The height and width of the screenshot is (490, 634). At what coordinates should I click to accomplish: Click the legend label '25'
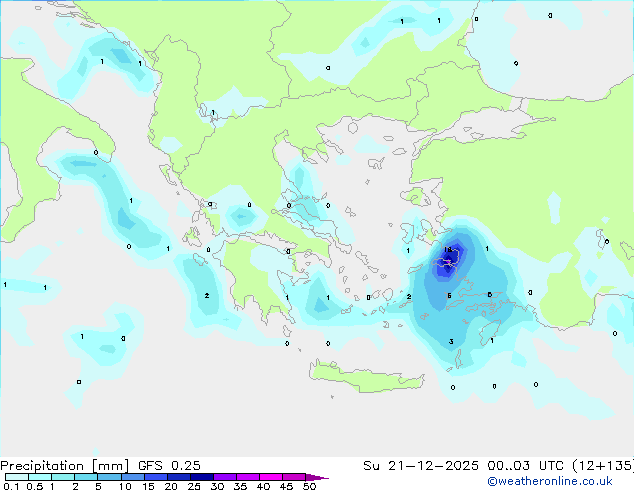194,486
